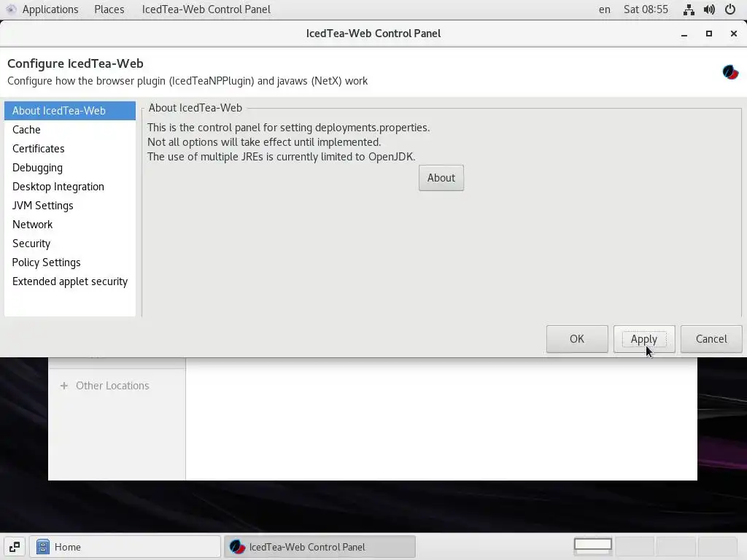Open the power menu icon
Image resolution: width=747 pixels, height=560 pixels.
coord(729,9)
